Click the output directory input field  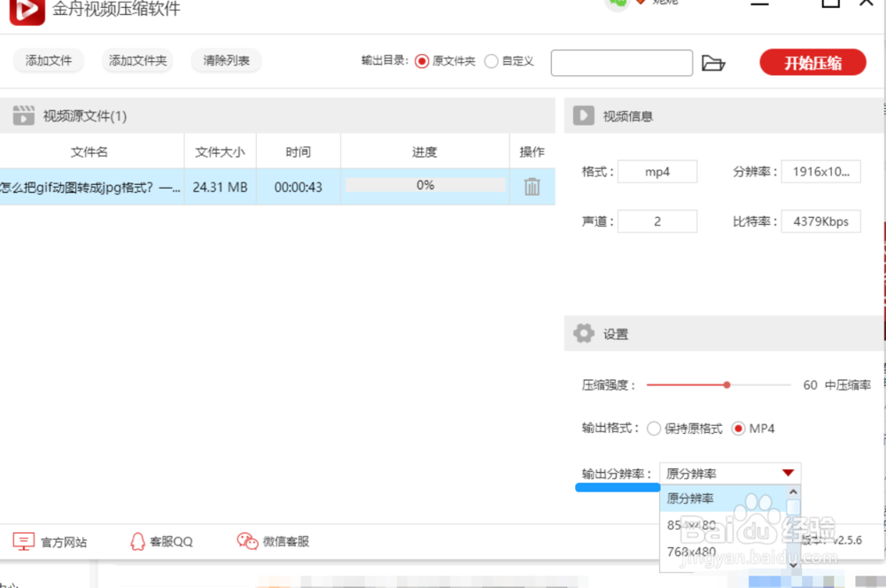(x=621, y=62)
